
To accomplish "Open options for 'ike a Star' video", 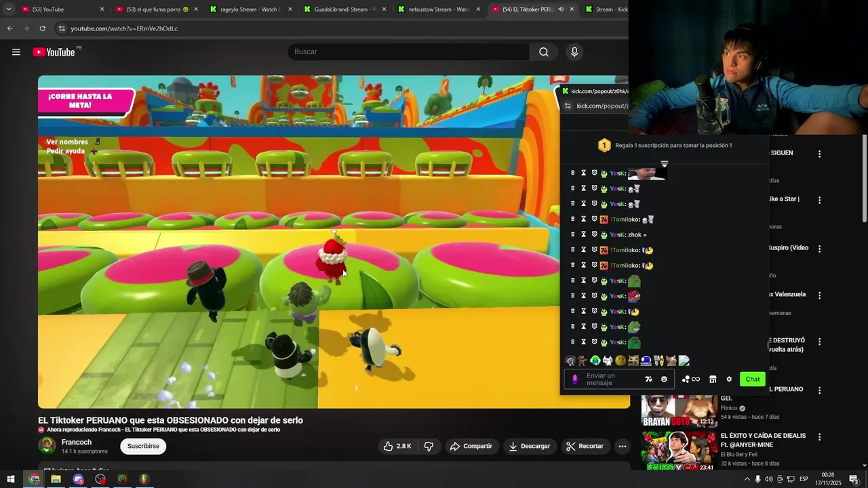I will tap(819, 201).
